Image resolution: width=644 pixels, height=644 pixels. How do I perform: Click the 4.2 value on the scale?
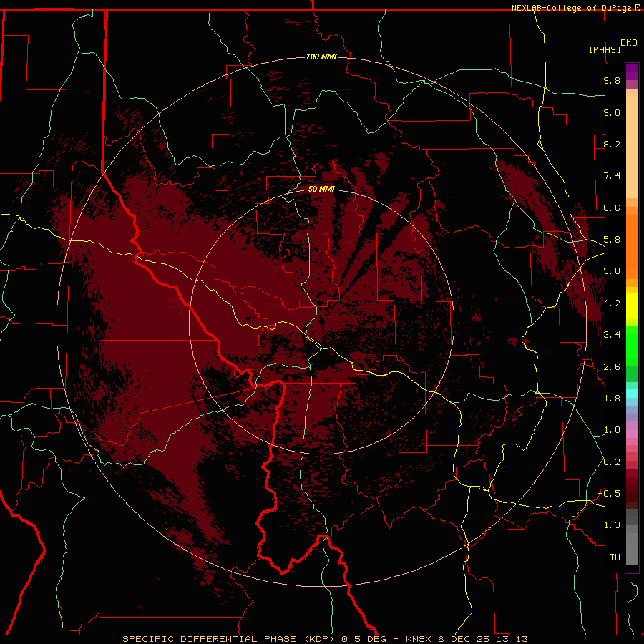pos(612,303)
